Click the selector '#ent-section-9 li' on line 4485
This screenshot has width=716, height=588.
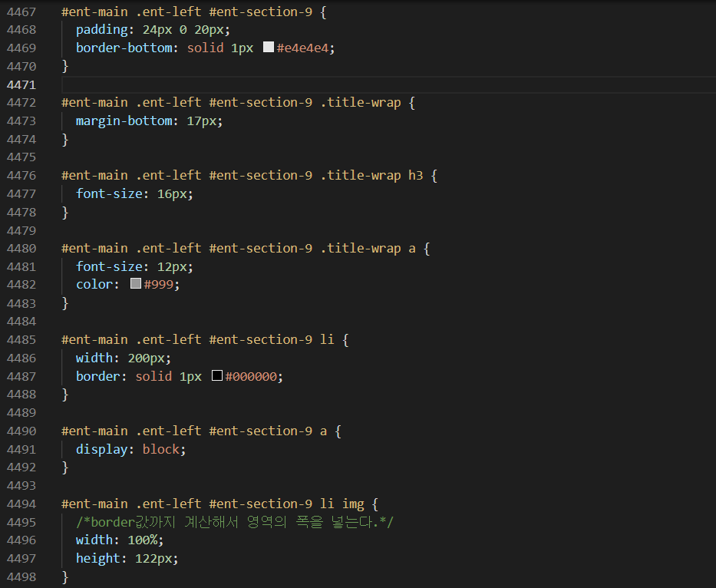pyautogui.click(x=272, y=339)
